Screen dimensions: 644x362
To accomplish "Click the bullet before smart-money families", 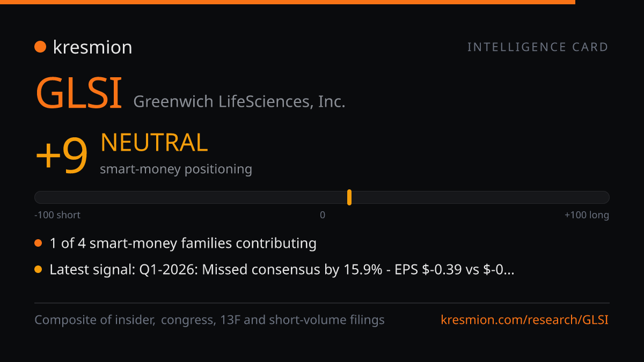I will point(38,243).
